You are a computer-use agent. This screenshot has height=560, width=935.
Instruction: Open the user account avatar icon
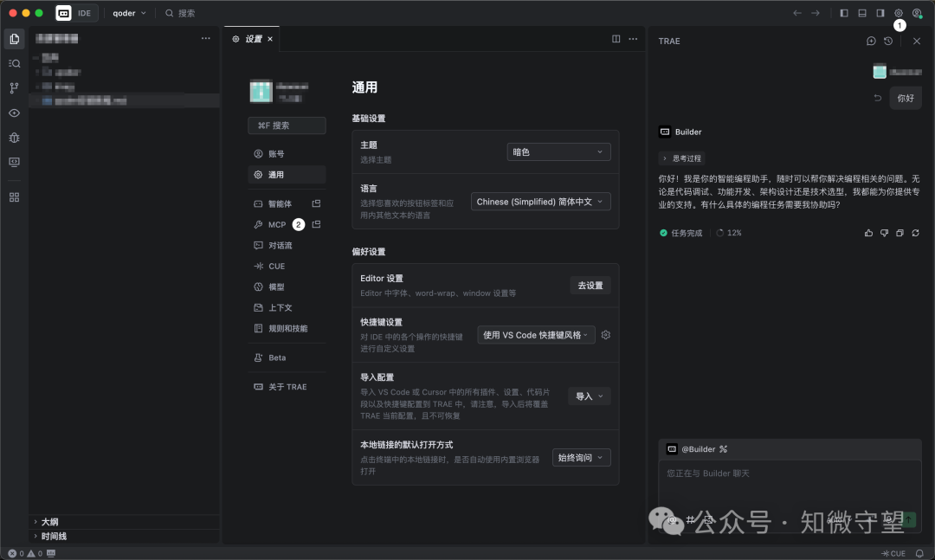[917, 12]
